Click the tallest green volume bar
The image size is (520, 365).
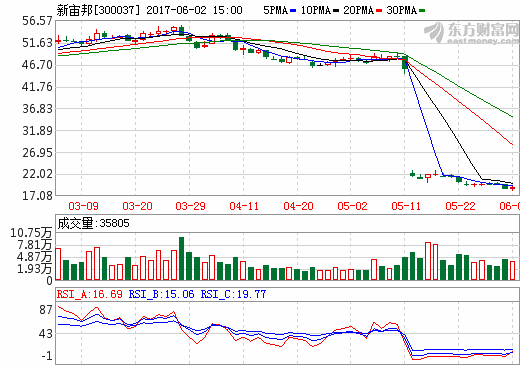(181, 258)
